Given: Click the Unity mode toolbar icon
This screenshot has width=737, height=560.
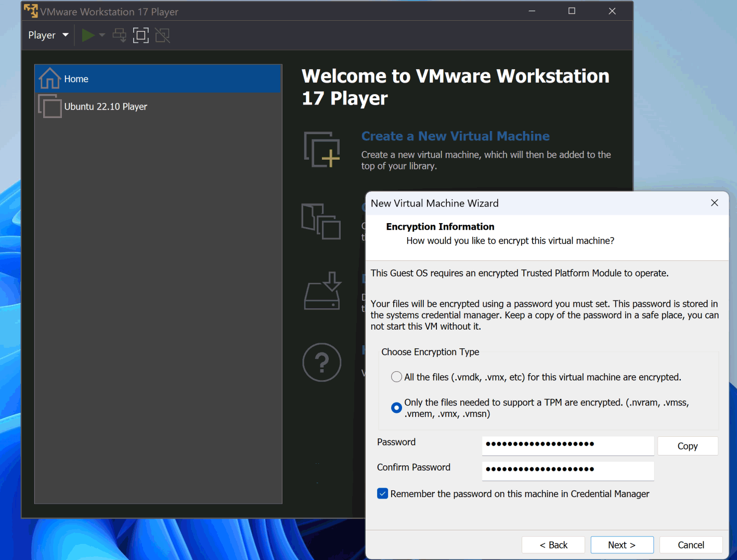Looking at the screenshot, I should 162,35.
